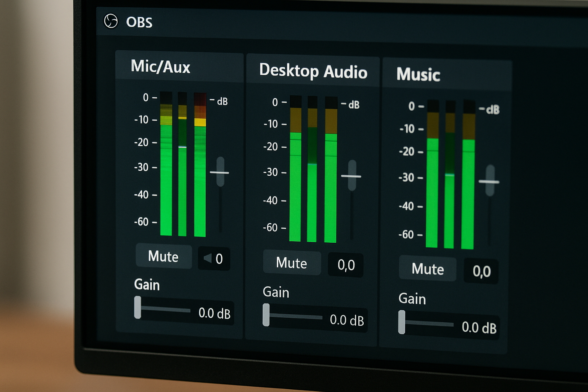Click the Gain label under Desktop Audio
Viewport: 588px width, 392px height.
pyautogui.click(x=276, y=292)
